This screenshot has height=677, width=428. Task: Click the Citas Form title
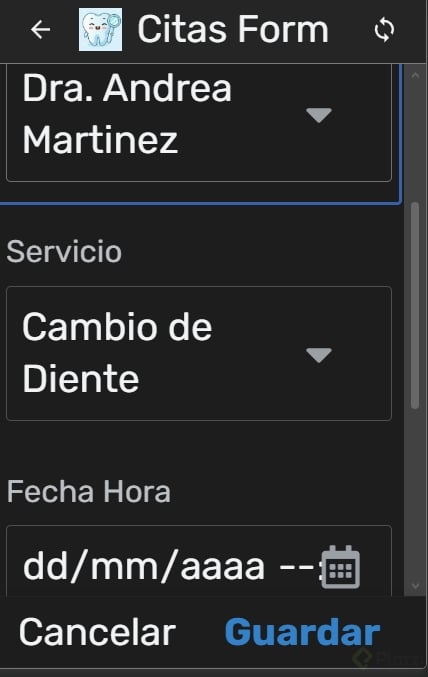coord(233,30)
